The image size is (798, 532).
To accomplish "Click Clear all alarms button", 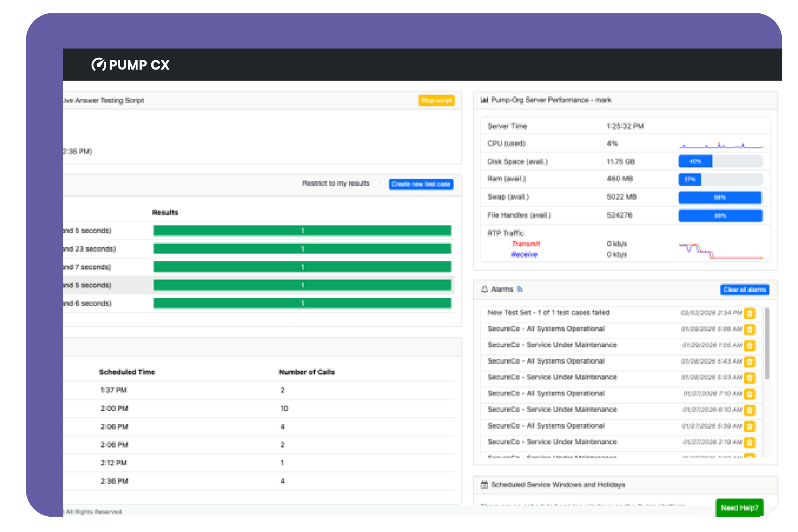I will 744,290.
